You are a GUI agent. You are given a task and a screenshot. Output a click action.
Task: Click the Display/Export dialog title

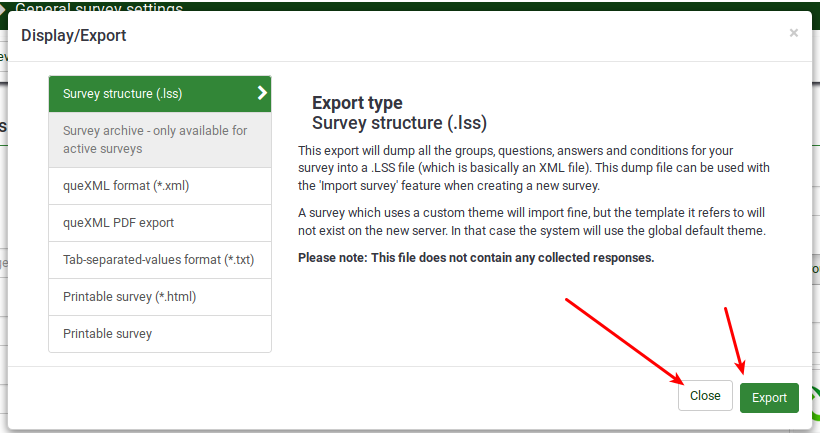tap(74, 36)
